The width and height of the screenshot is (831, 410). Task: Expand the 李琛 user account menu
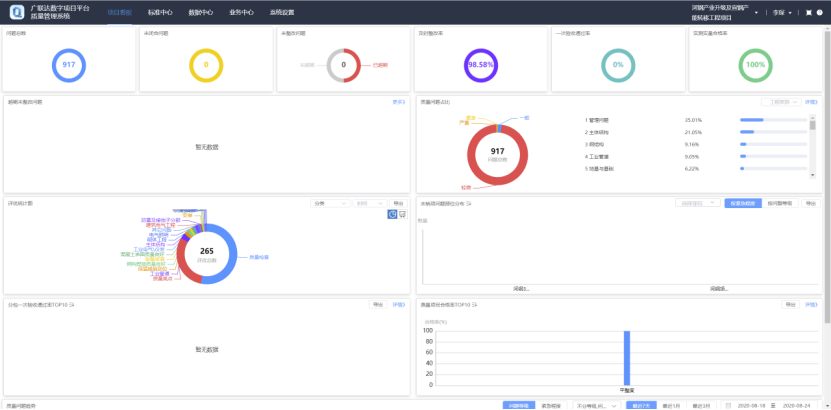pos(783,13)
